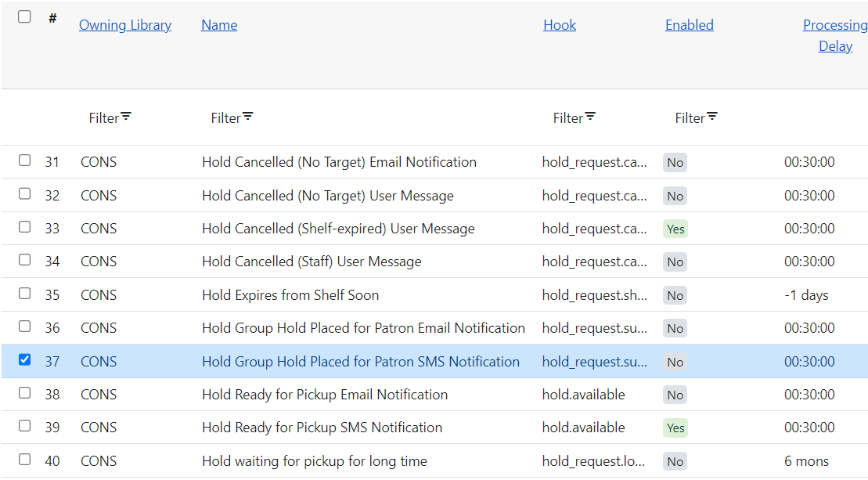Open the filter for the Name column
868x480 pixels.
(231, 117)
